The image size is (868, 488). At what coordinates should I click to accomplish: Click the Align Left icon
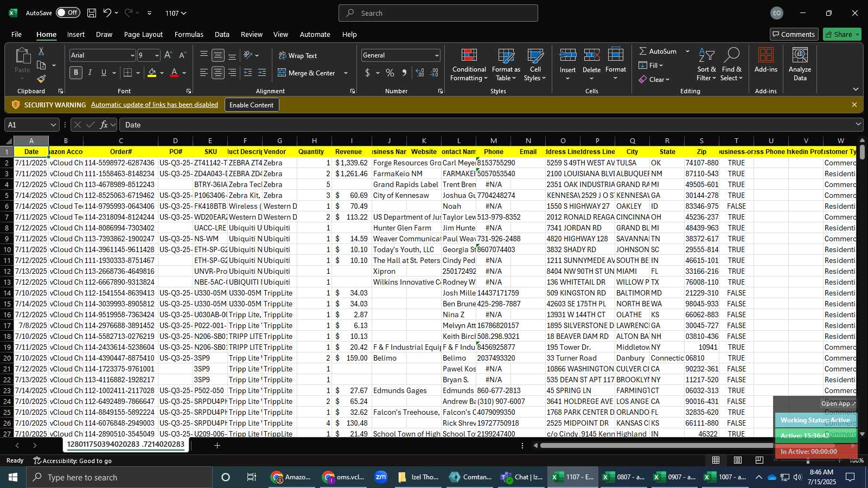[204, 73]
